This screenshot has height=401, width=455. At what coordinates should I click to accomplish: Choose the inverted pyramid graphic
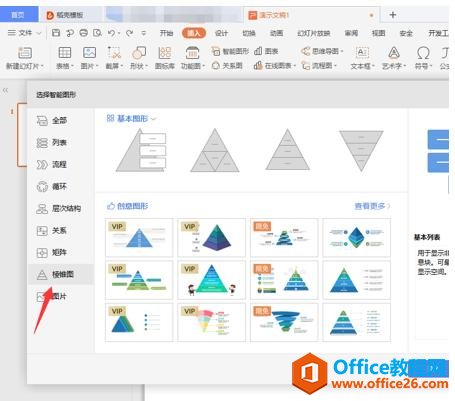tap(361, 150)
